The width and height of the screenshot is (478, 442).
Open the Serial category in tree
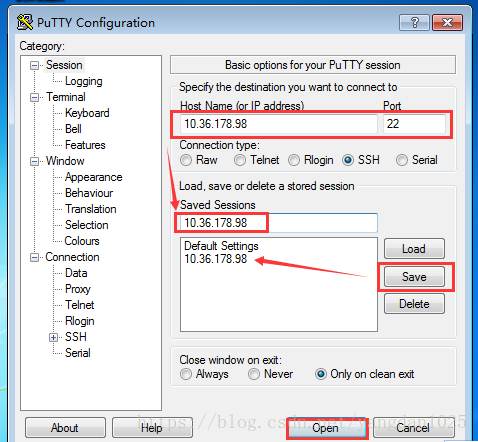pos(78,353)
